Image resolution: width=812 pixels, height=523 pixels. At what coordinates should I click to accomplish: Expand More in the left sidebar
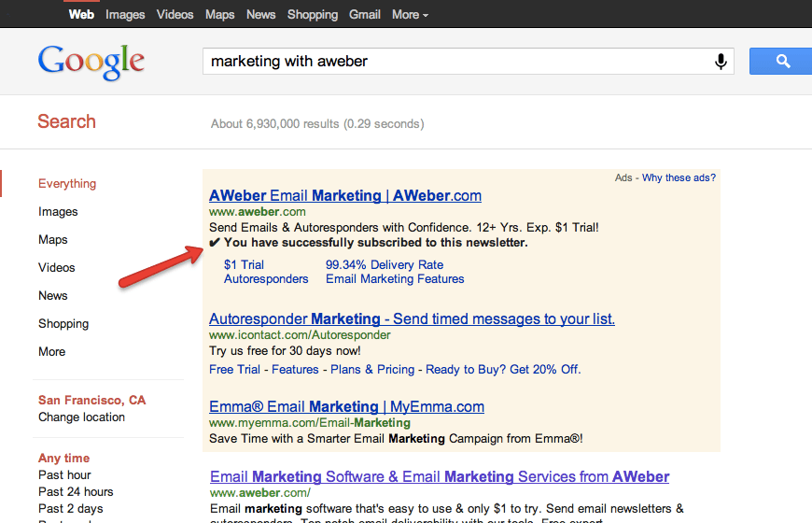click(x=52, y=351)
